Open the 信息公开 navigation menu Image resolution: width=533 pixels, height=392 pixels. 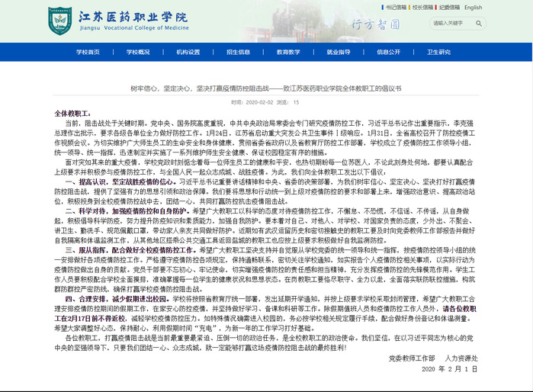point(388,52)
